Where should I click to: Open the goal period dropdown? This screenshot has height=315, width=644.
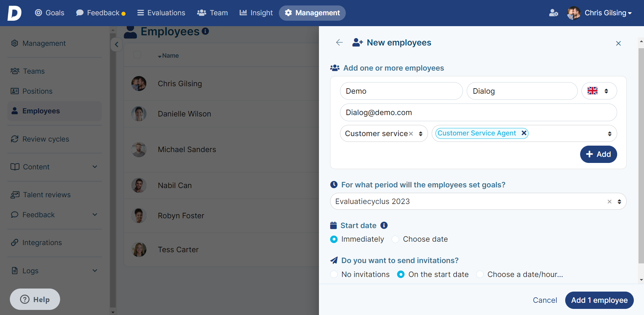[x=619, y=202]
